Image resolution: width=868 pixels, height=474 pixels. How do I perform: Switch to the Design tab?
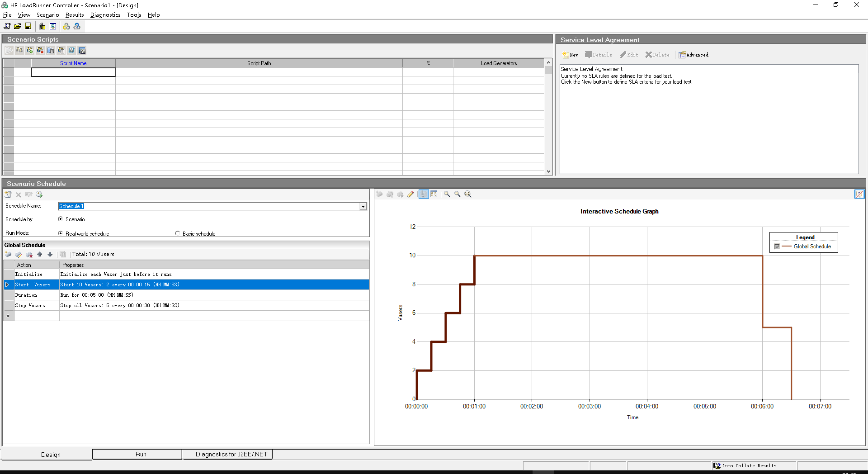click(47, 455)
